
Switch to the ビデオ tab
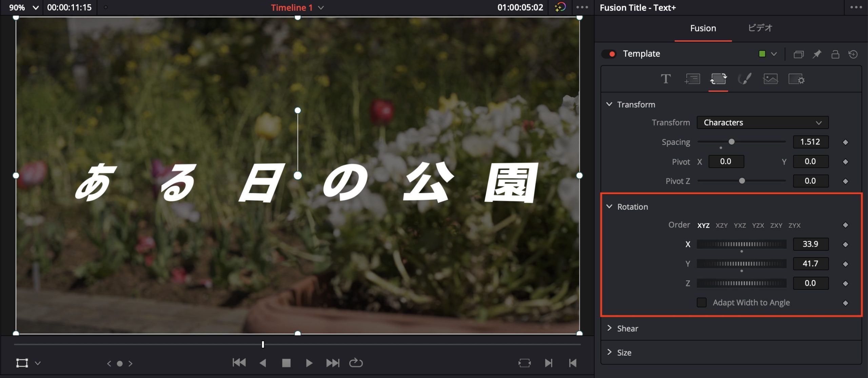(x=760, y=28)
